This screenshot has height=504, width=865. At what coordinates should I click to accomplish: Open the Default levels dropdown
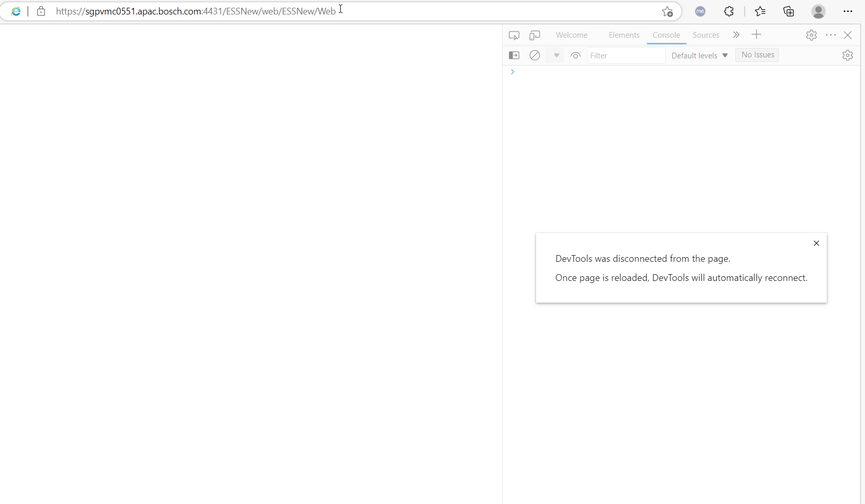pos(700,55)
